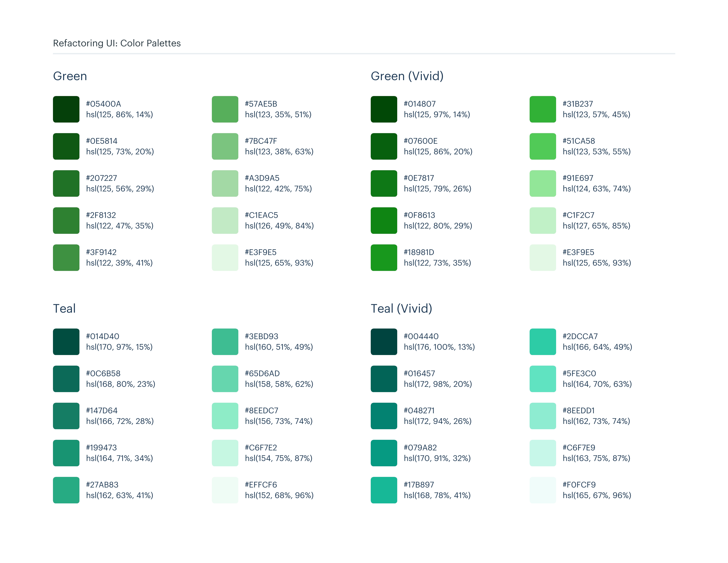Click the "Teal (Vivid)" palette heading
Viewport: 728px width, 563px height.
click(x=401, y=308)
